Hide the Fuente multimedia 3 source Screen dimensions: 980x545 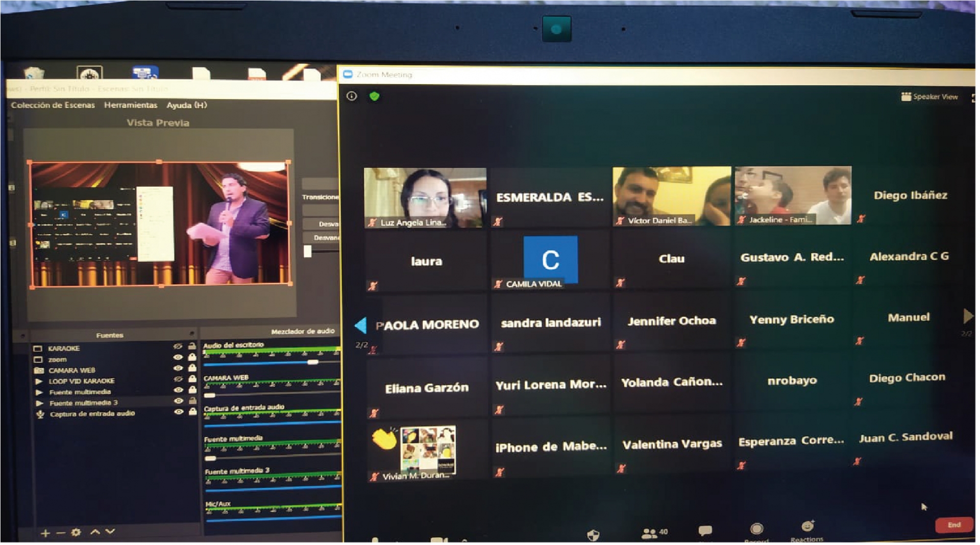click(178, 401)
